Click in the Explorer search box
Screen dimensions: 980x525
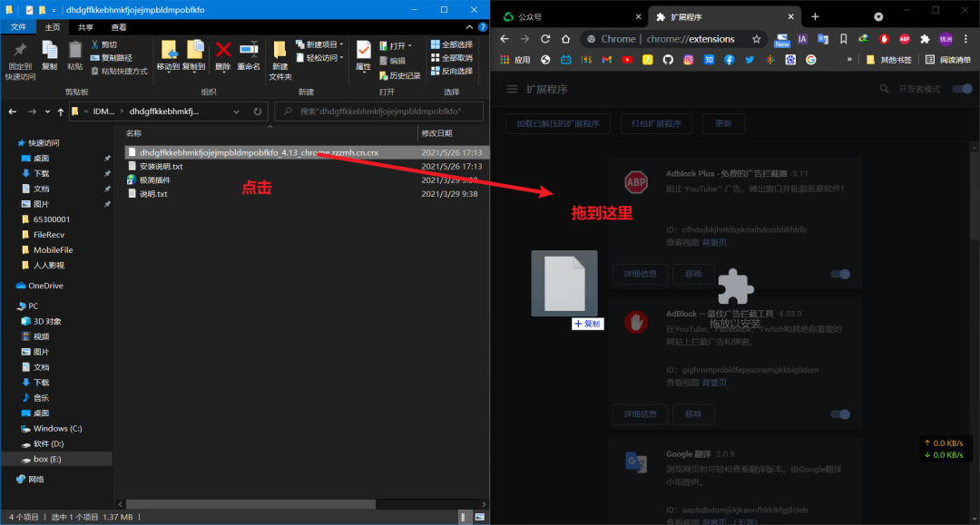(x=378, y=112)
